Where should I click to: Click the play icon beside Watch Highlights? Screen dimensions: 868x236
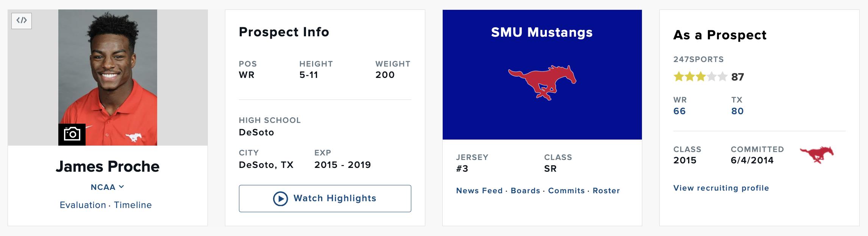[280, 199]
